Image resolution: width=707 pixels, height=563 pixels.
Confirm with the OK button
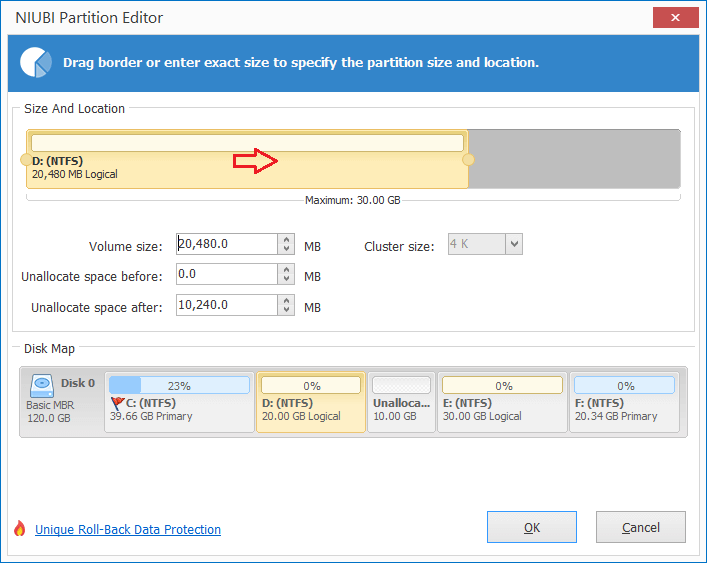532,527
